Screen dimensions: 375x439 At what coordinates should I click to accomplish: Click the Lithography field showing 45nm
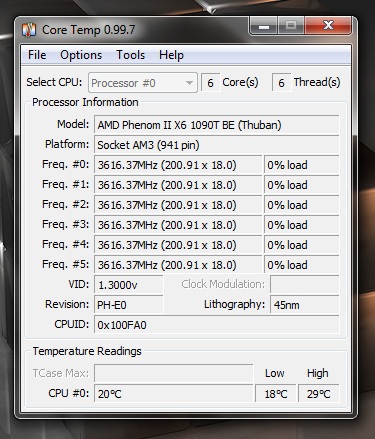point(305,305)
